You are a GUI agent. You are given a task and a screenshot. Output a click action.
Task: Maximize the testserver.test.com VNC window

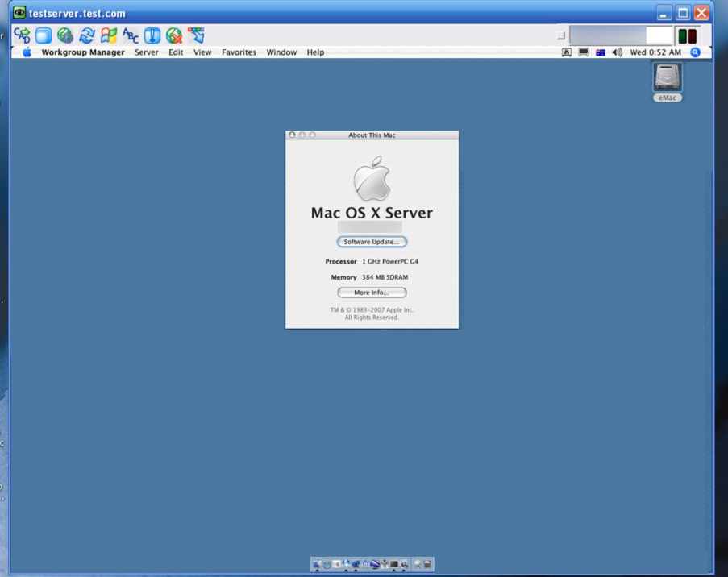tap(683, 13)
